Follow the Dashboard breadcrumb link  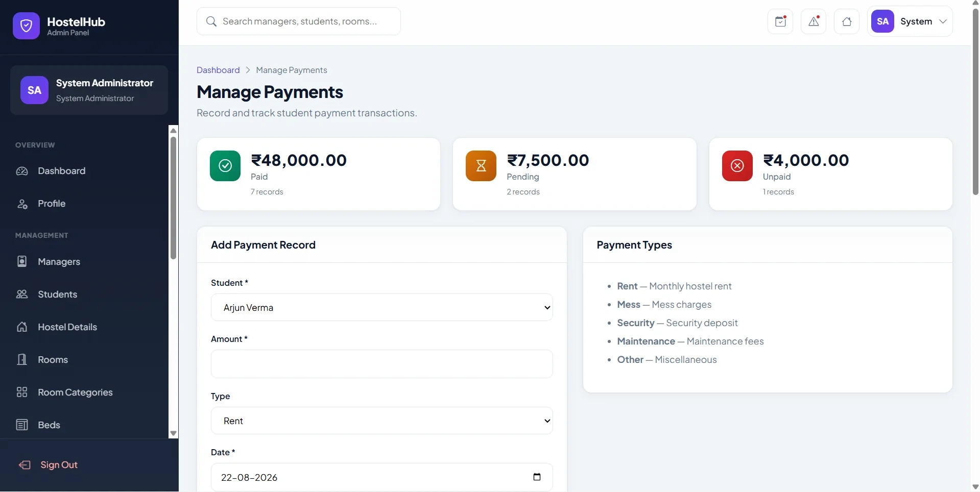(218, 70)
